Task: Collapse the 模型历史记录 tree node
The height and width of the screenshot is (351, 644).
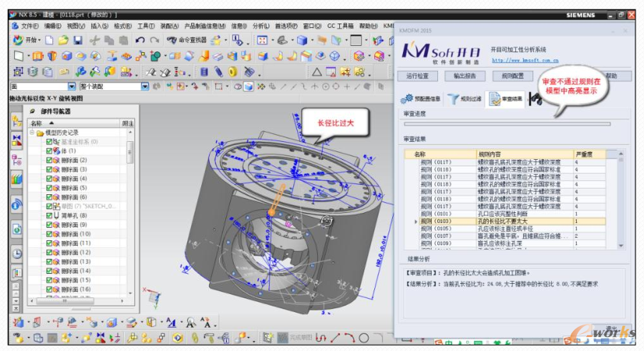Action: pos(33,133)
